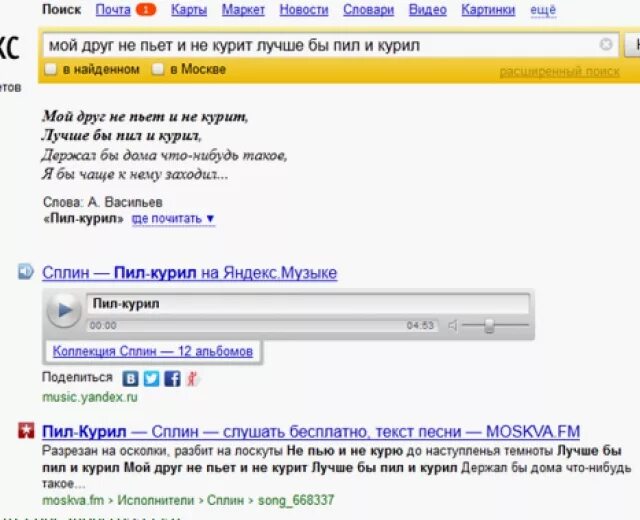Click the orange mail counter badge
Screen dimensions: 640x520
pos(146,10)
